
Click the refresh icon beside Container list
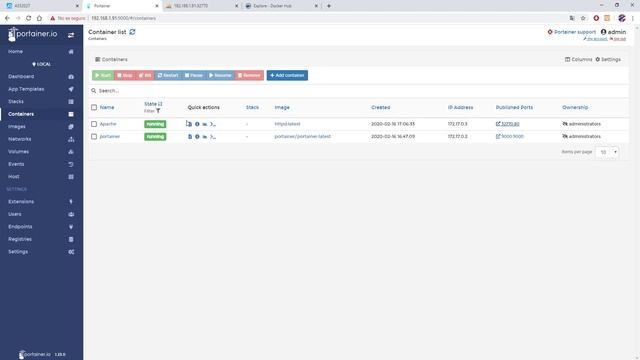tap(132, 32)
